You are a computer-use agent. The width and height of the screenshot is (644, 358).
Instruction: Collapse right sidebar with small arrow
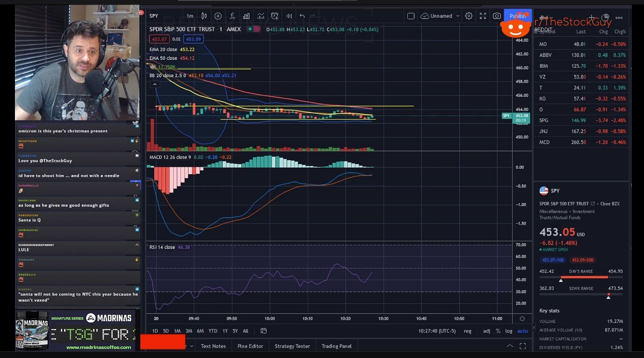533,328
